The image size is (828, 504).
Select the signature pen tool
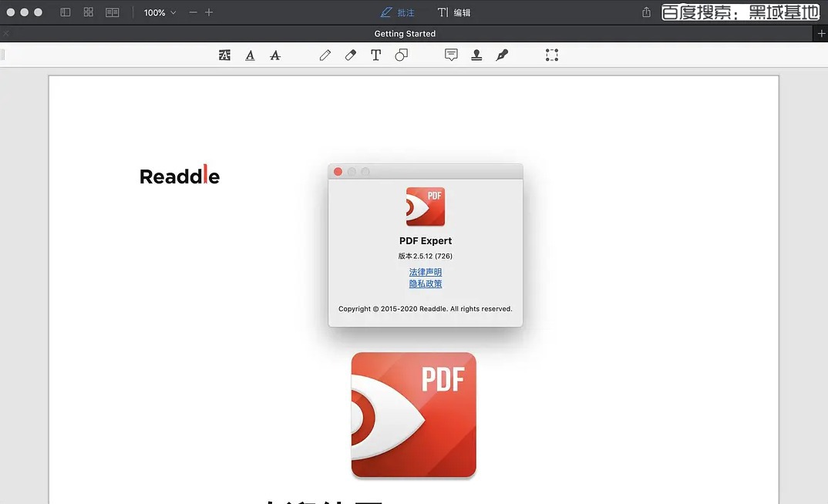pyautogui.click(x=502, y=55)
